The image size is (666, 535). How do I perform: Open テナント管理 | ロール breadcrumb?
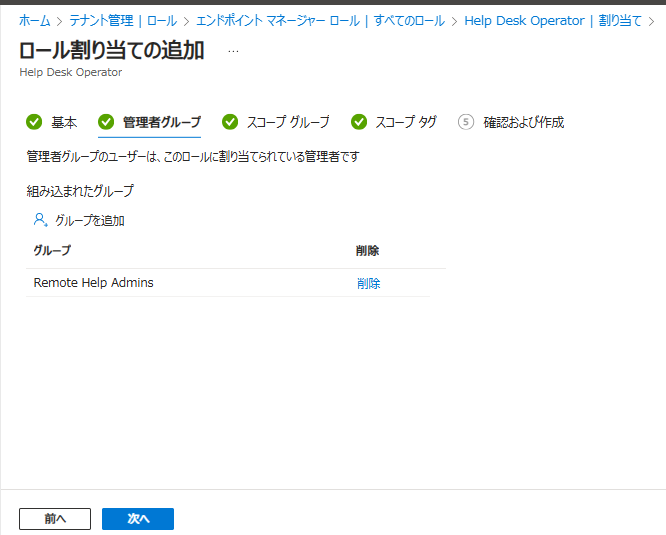coord(123,20)
